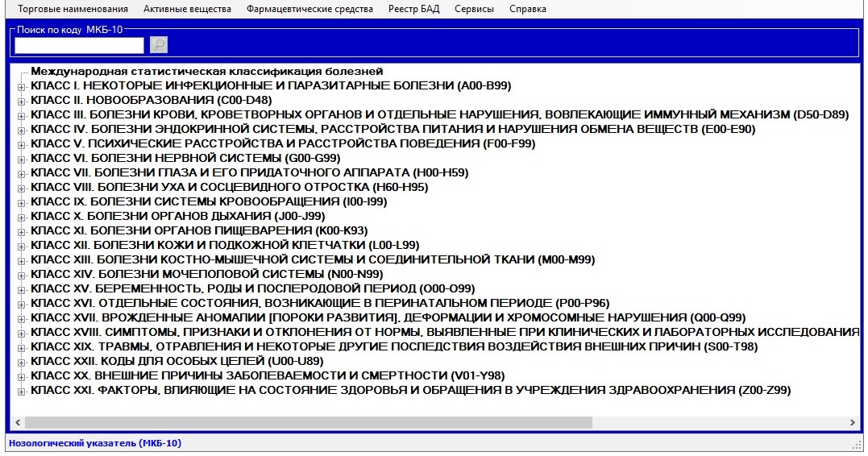The height and width of the screenshot is (456, 868).
Task: Click the ICD-10 code search field
Action: (79, 45)
